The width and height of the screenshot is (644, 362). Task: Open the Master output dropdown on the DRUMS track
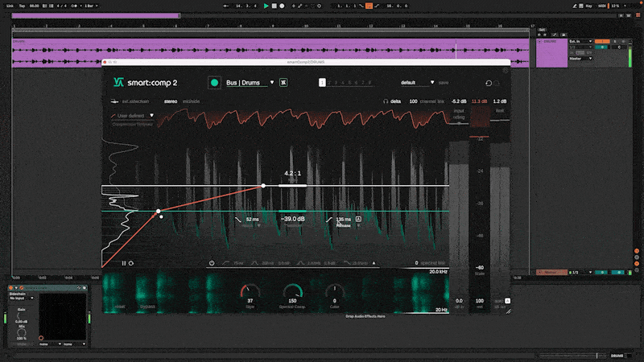point(580,59)
